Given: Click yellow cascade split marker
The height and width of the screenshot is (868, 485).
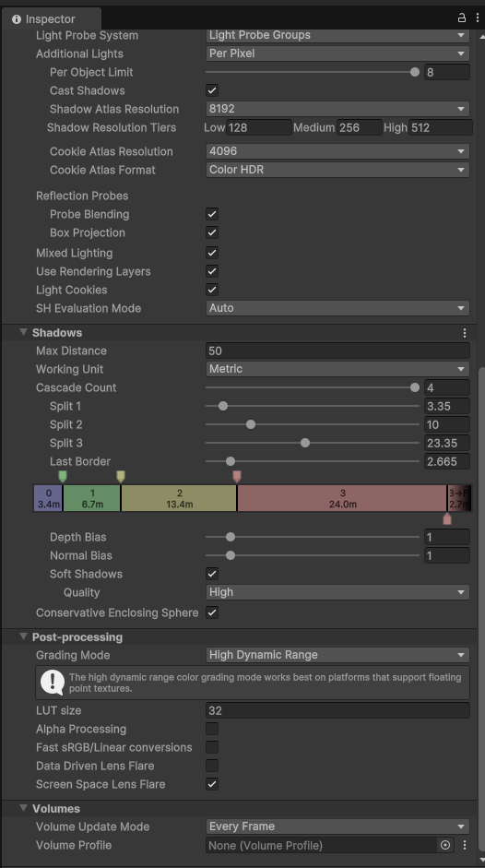Looking at the screenshot, I should 121,476.
